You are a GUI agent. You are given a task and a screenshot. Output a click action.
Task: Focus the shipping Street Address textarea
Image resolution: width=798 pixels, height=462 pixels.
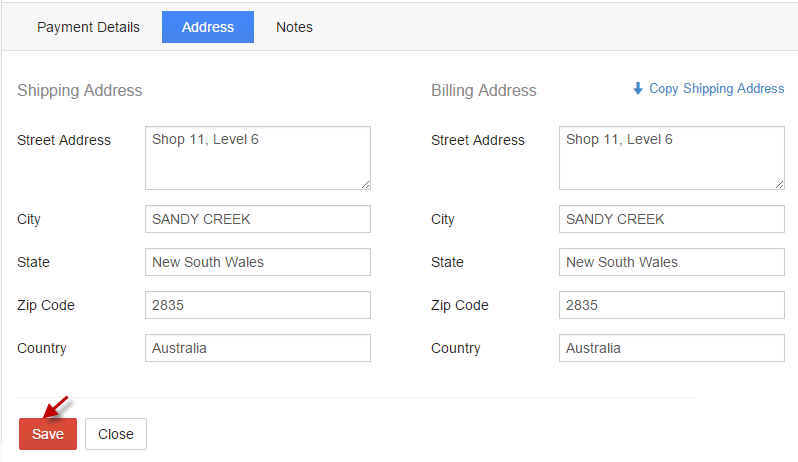[258, 158]
